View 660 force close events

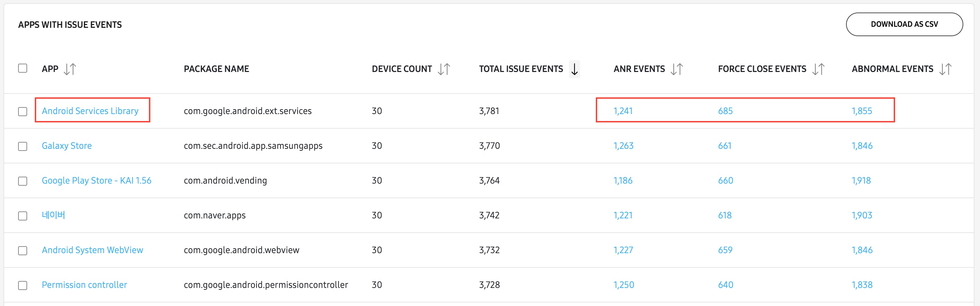click(726, 180)
